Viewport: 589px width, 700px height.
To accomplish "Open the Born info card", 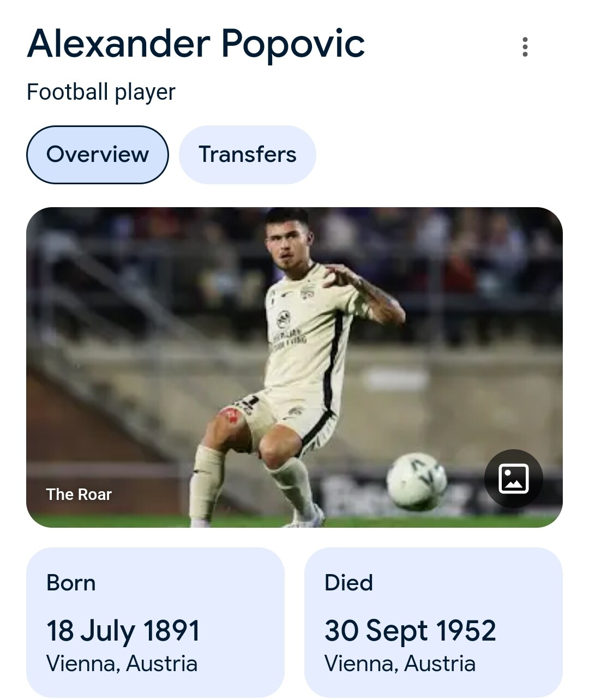I will [155, 622].
